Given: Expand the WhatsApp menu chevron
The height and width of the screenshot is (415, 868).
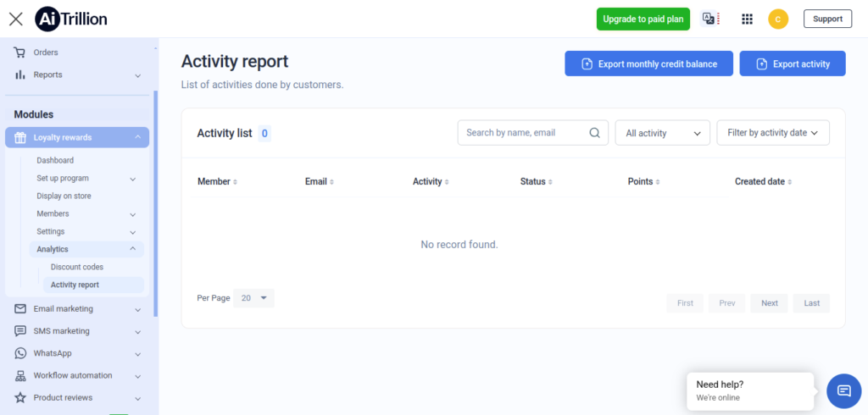Looking at the screenshot, I should pyautogui.click(x=138, y=353).
